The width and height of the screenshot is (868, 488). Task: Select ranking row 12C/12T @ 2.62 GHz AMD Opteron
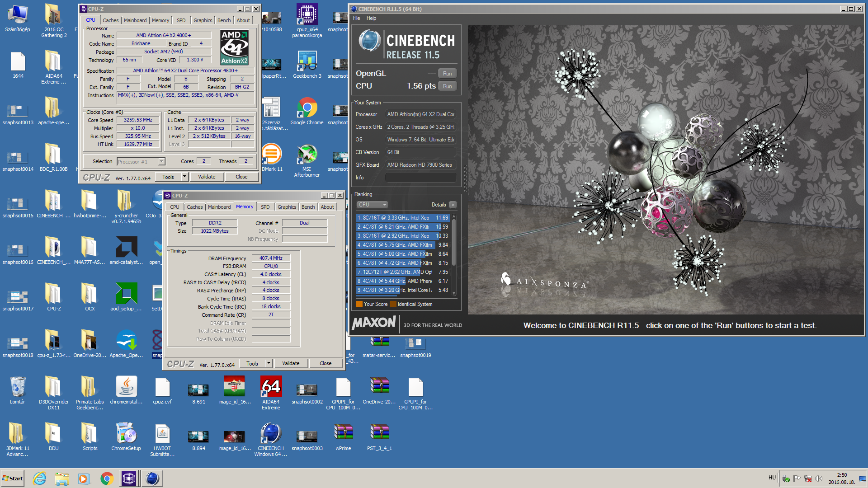click(x=402, y=272)
